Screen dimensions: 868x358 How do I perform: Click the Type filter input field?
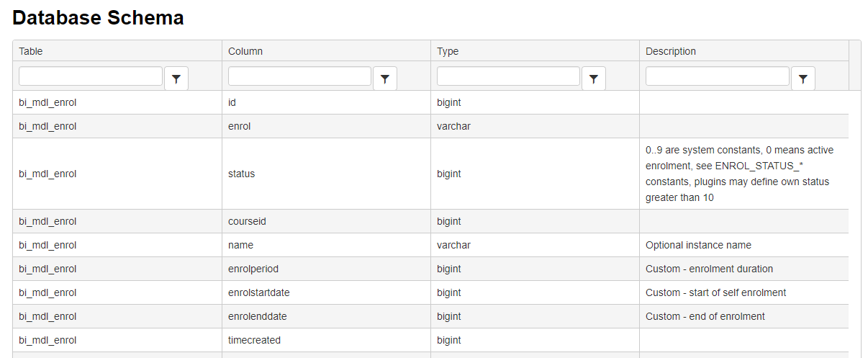pyautogui.click(x=508, y=76)
